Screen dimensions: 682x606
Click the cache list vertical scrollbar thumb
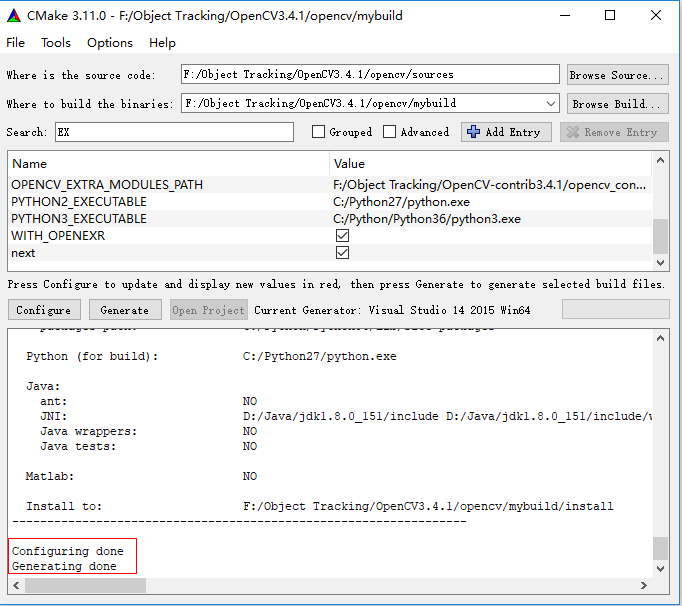click(660, 236)
